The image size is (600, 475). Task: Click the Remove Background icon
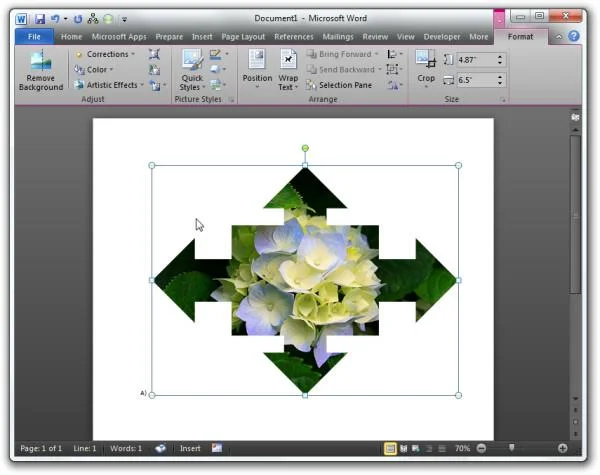pyautogui.click(x=41, y=70)
